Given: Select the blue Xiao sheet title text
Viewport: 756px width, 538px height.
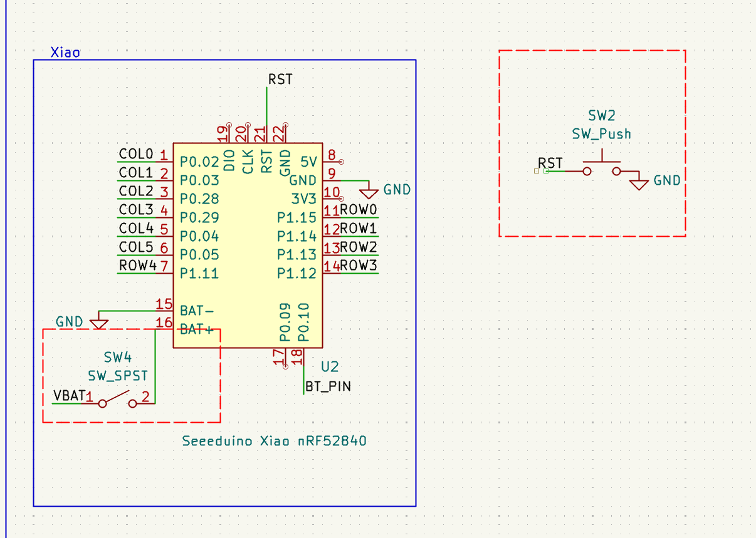Looking at the screenshot, I should click(x=65, y=53).
